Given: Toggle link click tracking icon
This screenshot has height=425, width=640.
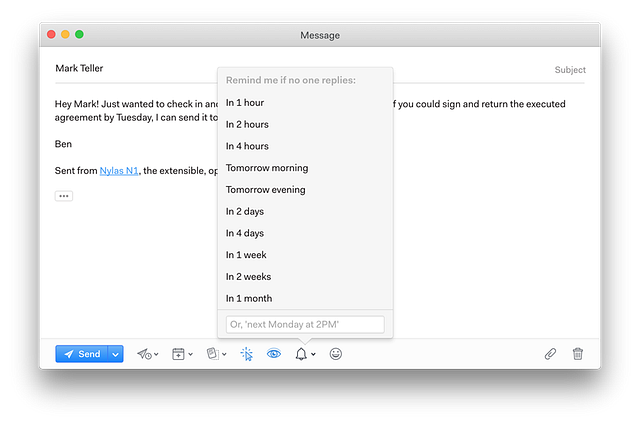Looking at the screenshot, I should [x=247, y=354].
